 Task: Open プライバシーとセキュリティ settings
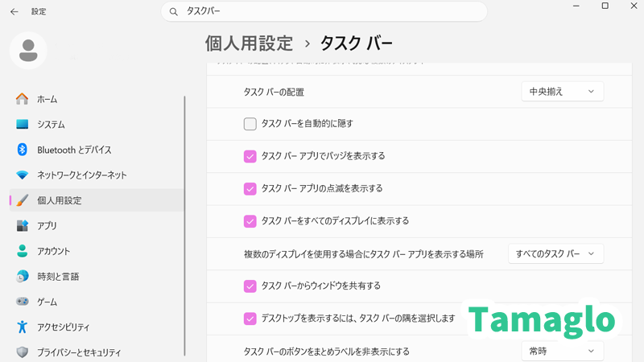click(x=79, y=352)
